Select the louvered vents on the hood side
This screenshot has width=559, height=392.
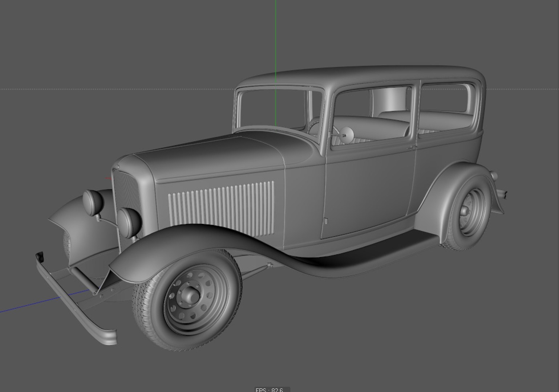click(221, 208)
